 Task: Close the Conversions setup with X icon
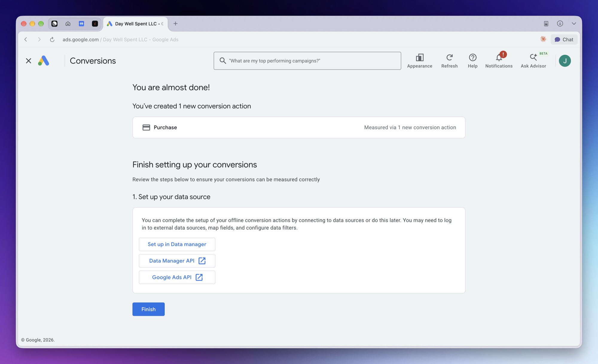pyautogui.click(x=28, y=61)
